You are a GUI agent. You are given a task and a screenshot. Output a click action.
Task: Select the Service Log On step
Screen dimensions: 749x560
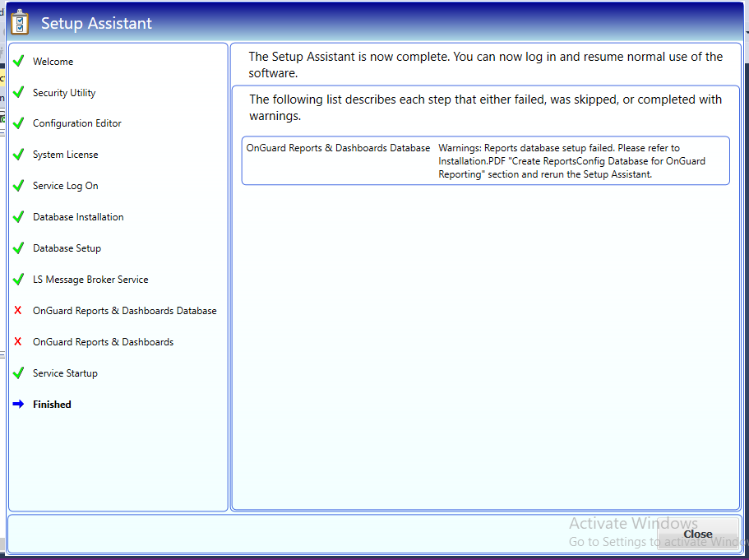(66, 186)
